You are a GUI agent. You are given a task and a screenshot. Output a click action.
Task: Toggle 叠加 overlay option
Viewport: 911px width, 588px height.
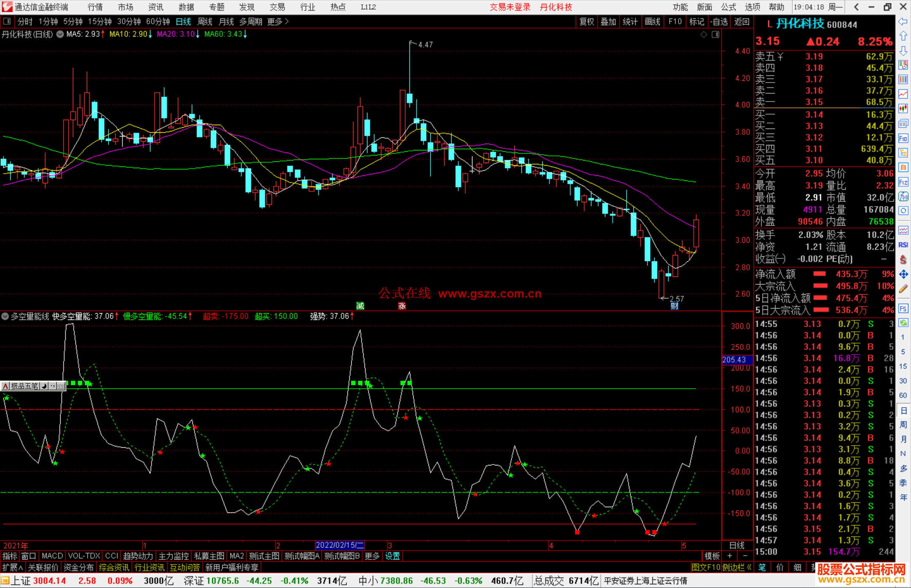coord(608,21)
